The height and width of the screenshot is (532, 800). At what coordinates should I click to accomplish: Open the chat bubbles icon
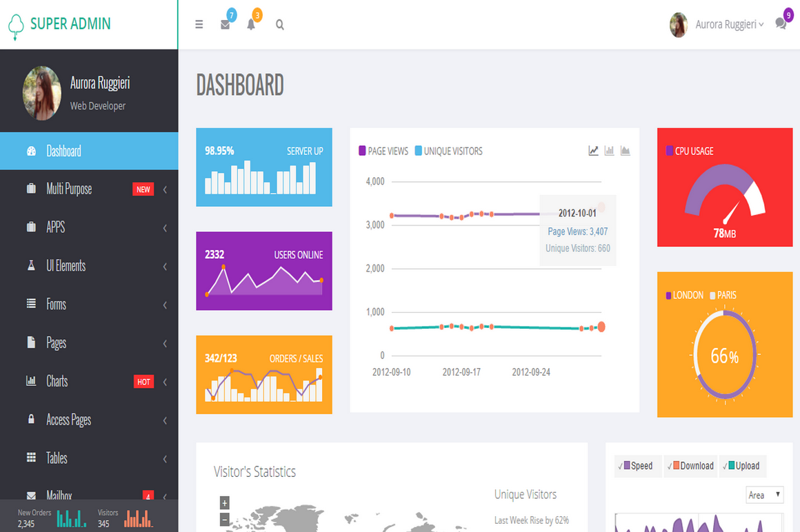click(x=781, y=23)
